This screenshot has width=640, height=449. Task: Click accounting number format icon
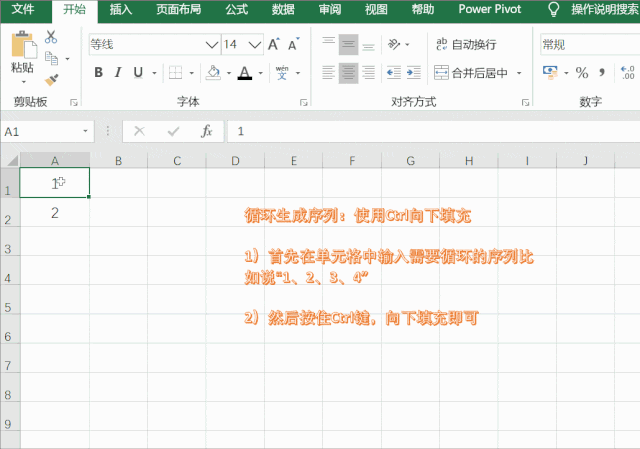[550, 73]
